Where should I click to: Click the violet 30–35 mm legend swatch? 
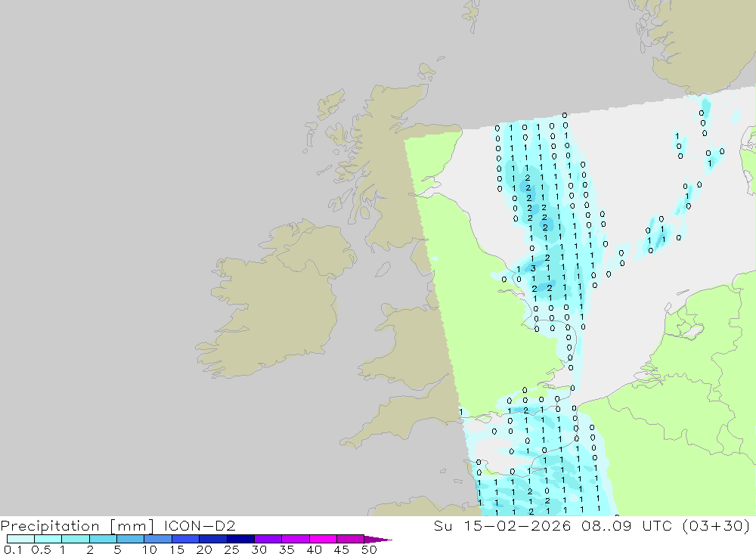click(x=268, y=539)
